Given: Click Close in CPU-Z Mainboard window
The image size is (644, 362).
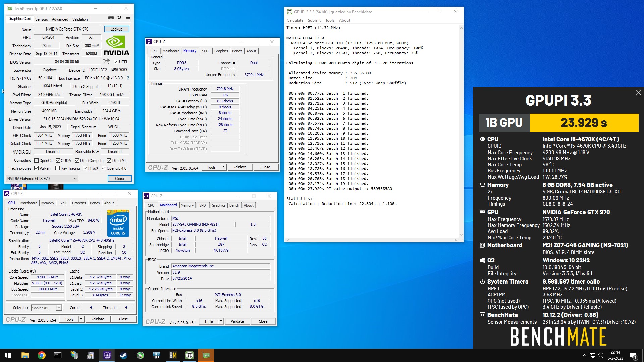Looking at the screenshot, I should 263,321.
